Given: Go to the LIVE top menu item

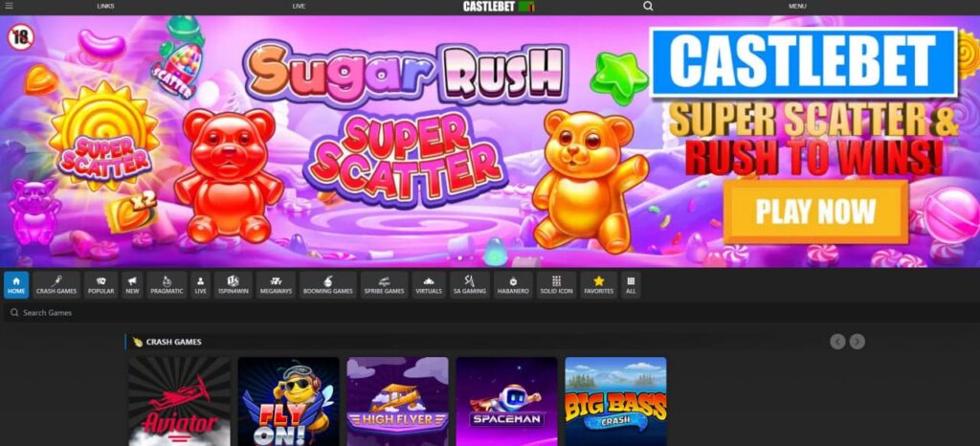Looking at the screenshot, I should coord(299,7).
